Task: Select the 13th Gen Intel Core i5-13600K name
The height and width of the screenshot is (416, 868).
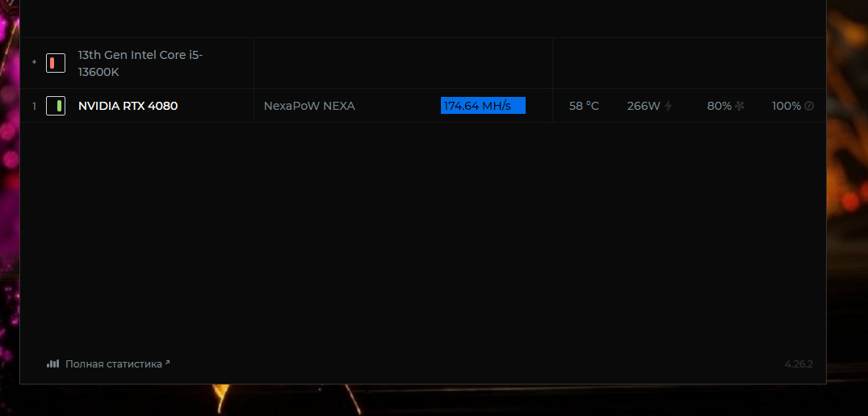Action: pyautogui.click(x=140, y=63)
